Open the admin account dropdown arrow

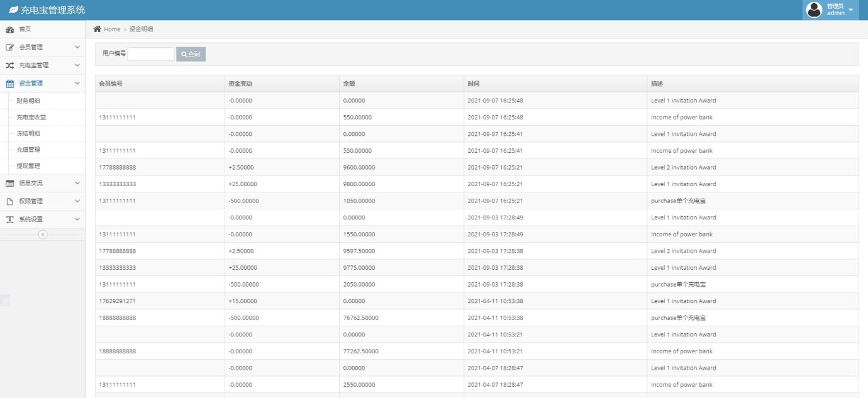click(x=851, y=10)
